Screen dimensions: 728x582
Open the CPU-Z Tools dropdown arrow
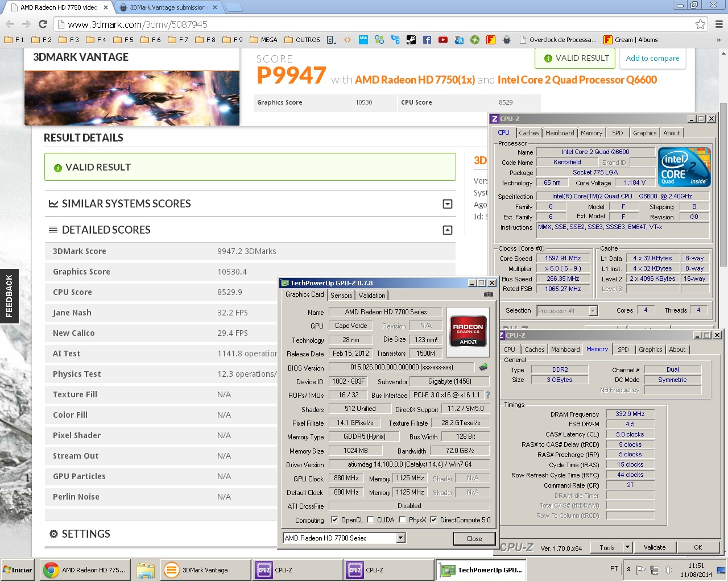(627, 547)
